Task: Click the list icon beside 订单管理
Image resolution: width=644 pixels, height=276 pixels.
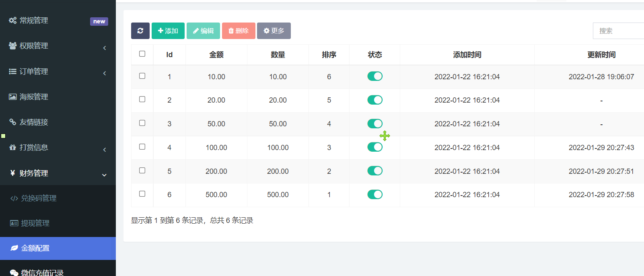Action: click(x=13, y=71)
